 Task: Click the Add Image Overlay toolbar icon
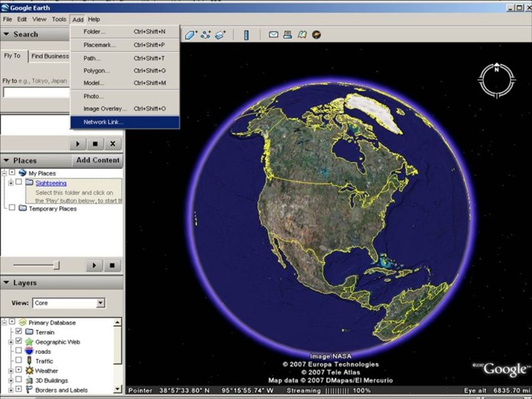coord(220,35)
